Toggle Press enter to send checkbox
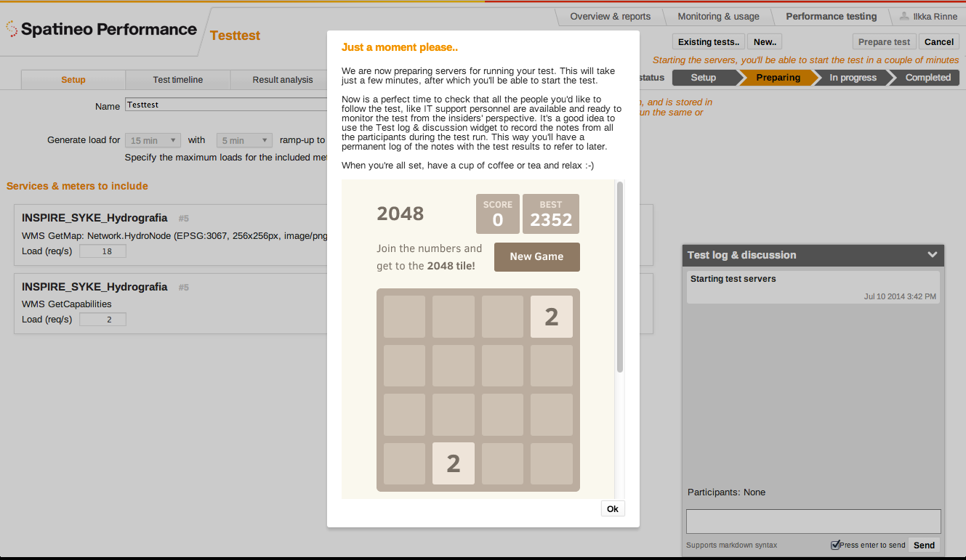 [x=835, y=545]
